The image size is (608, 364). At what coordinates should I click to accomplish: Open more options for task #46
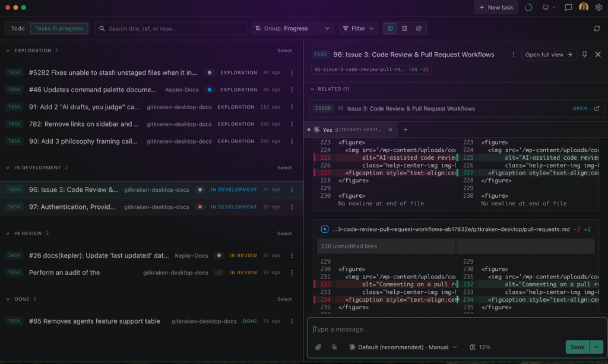(x=292, y=90)
